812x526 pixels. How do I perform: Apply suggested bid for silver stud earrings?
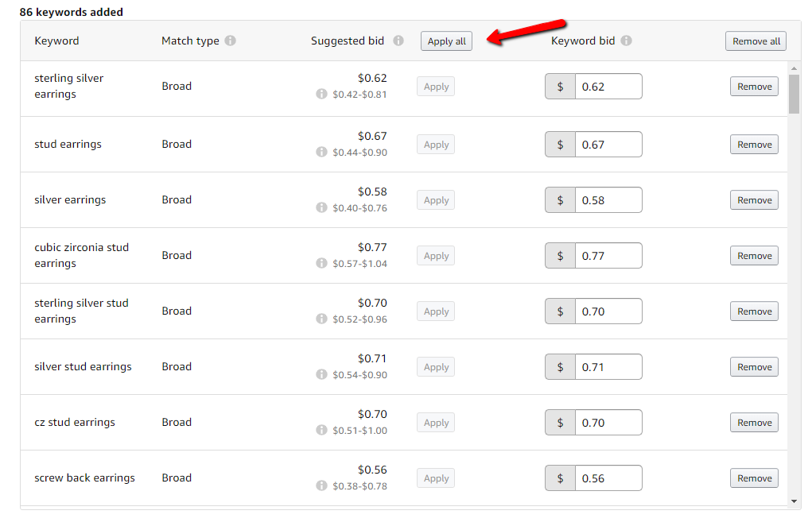click(x=436, y=367)
